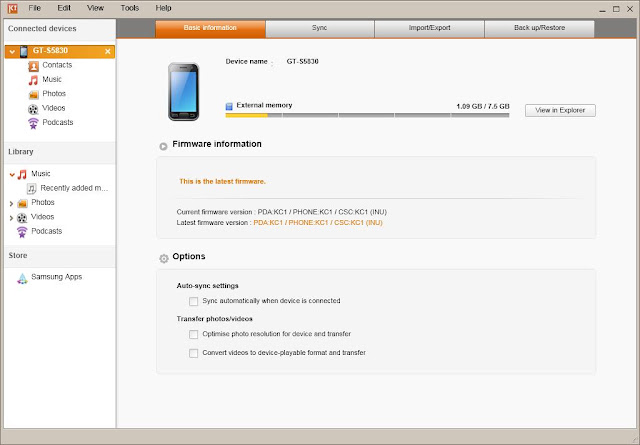This screenshot has height=445, width=640.
Task: Click the Library Podcasts icon
Action: [22, 232]
